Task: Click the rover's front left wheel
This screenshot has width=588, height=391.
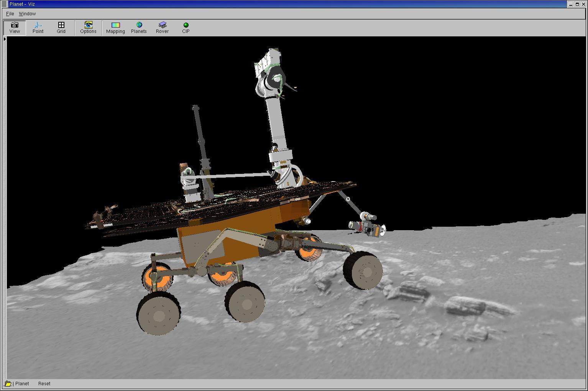Action: [x=159, y=314]
